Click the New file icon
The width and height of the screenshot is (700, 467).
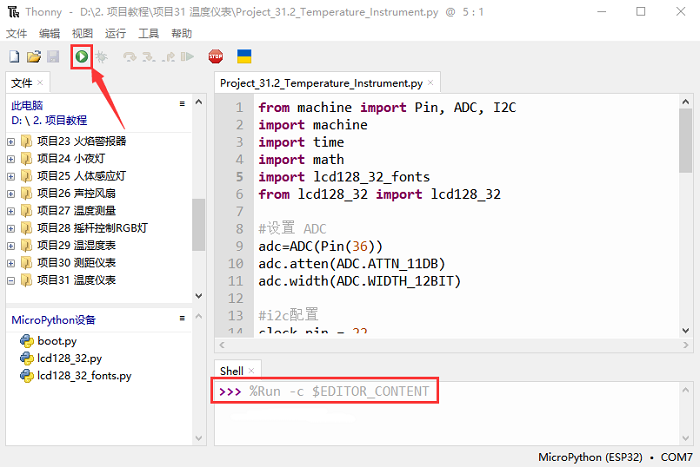point(14,56)
